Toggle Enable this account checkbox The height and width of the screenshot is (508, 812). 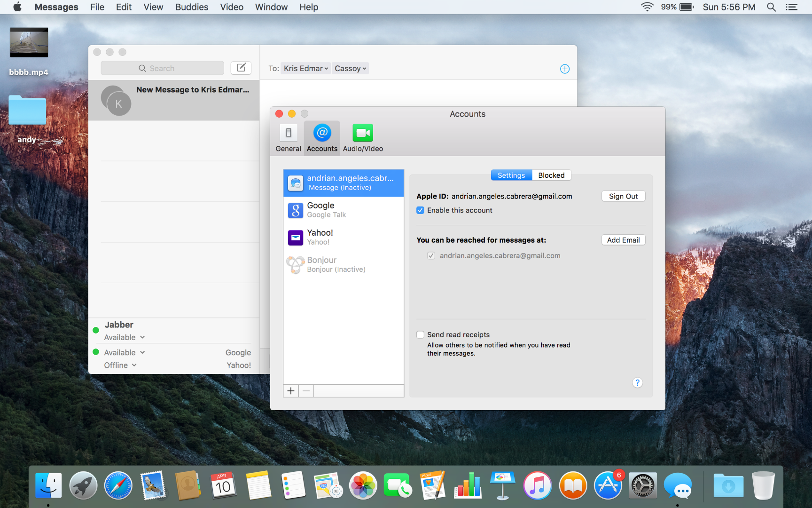point(420,210)
